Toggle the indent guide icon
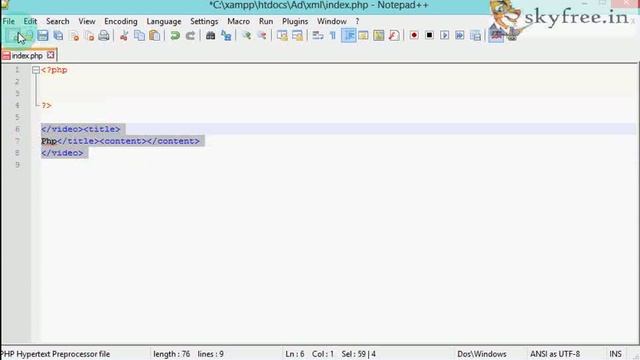 click(x=349, y=36)
